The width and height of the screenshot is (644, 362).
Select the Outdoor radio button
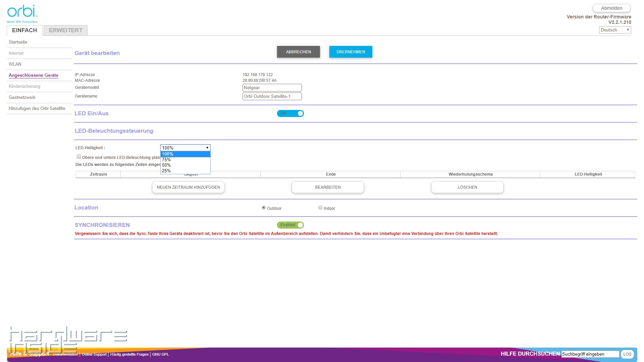pos(264,208)
